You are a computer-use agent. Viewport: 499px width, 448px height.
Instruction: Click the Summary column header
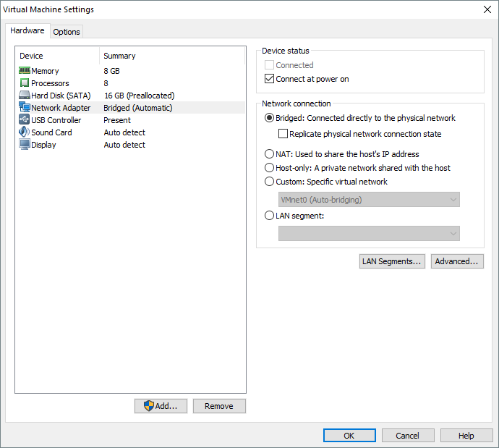[x=119, y=56]
